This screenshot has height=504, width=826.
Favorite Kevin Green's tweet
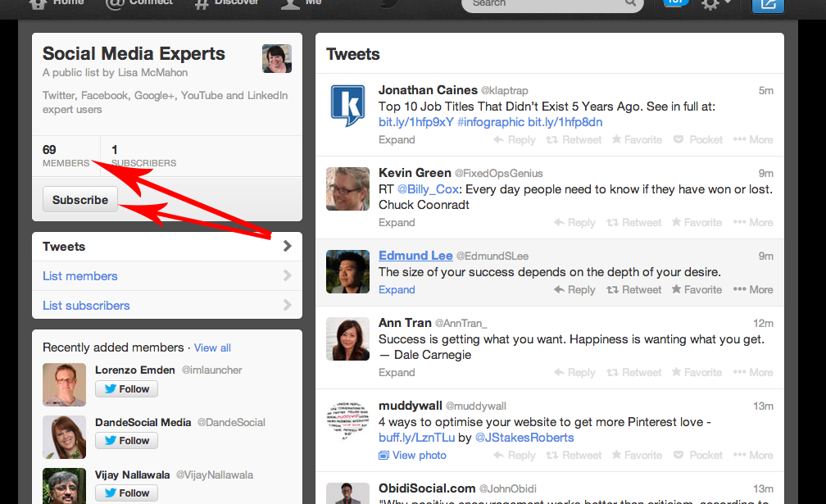(x=697, y=222)
